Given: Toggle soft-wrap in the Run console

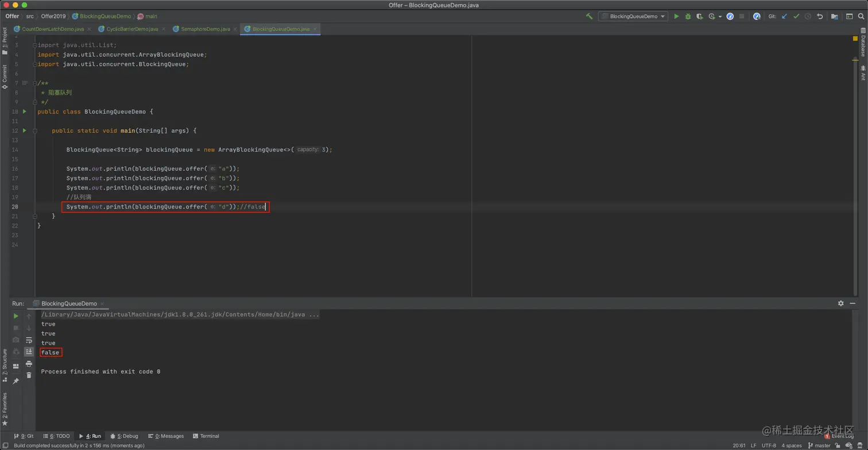Looking at the screenshot, I should (29, 340).
